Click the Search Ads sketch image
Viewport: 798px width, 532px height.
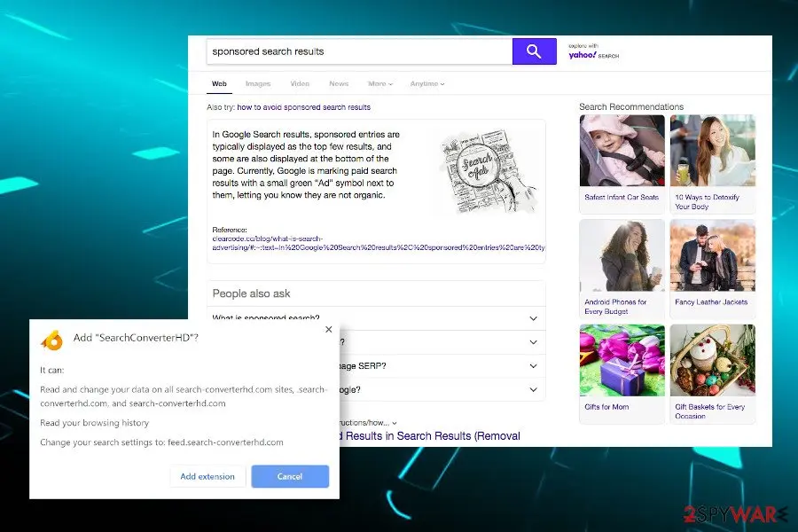[486, 171]
